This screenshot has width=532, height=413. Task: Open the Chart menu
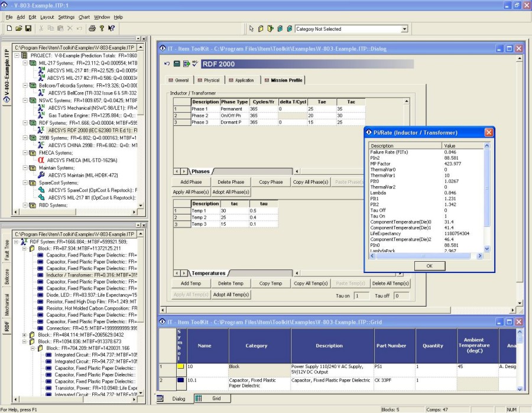click(84, 17)
